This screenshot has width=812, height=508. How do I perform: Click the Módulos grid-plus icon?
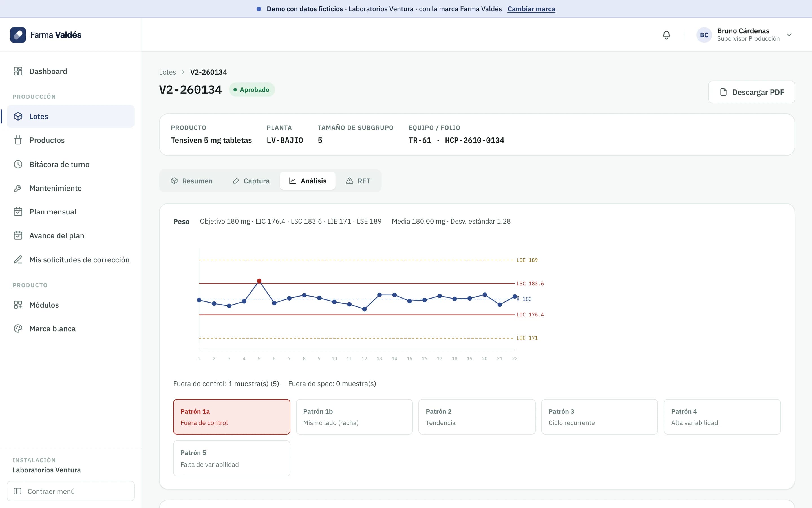(18, 305)
